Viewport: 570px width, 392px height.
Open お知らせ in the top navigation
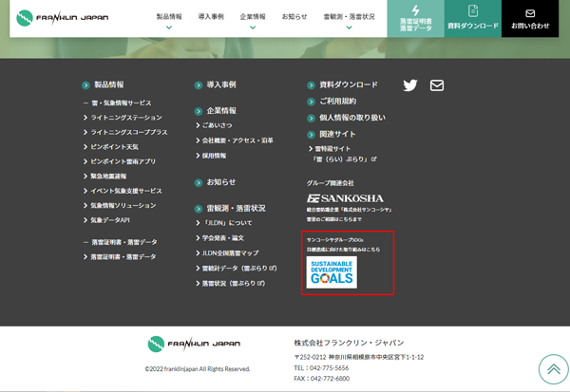point(294,17)
